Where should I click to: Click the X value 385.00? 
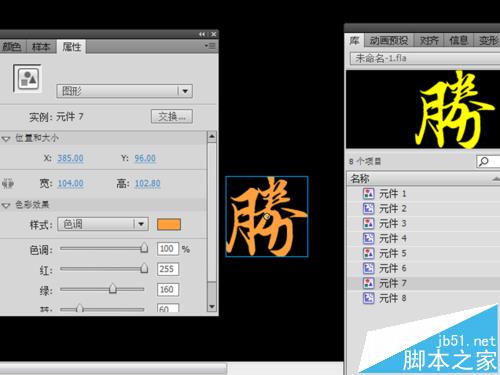pos(70,158)
